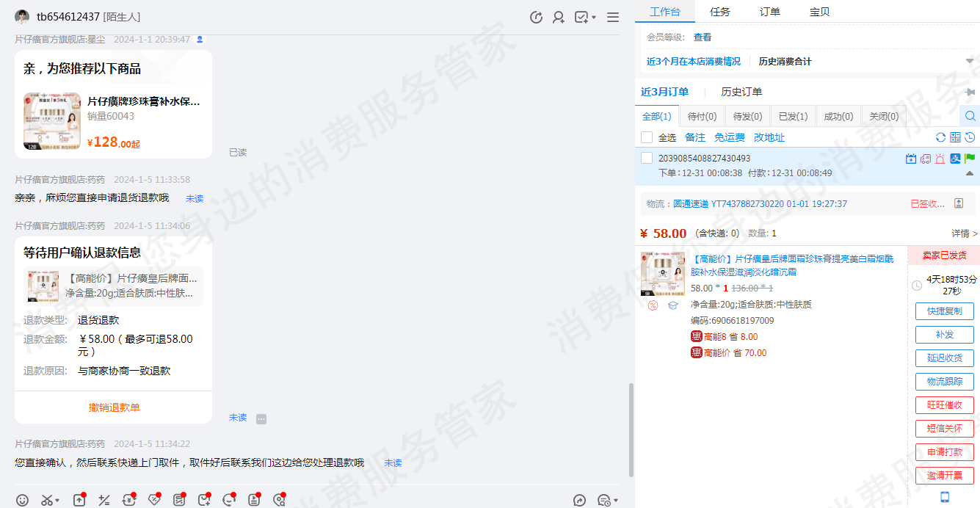The width and height of the screenshot is (980, 508).
Task: Check the box for order 2039085408827430493
Action: point(647,158)
